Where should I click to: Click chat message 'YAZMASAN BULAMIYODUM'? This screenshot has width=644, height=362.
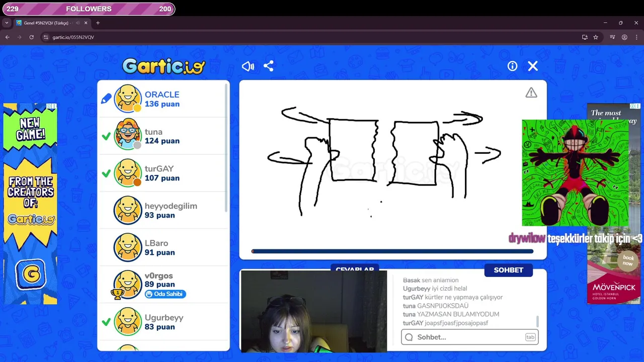pyautogui.click(x=458, y=314)
